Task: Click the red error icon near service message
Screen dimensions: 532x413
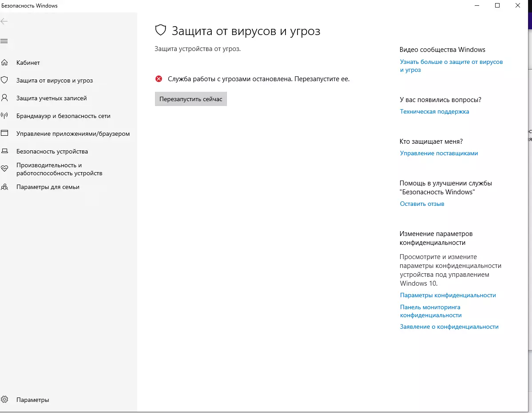Action: click(x=159, y=79)
